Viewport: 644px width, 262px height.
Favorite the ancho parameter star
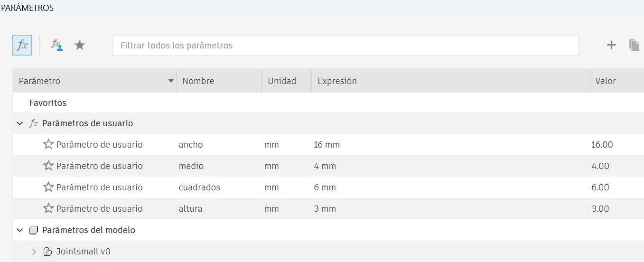point(48,144)
